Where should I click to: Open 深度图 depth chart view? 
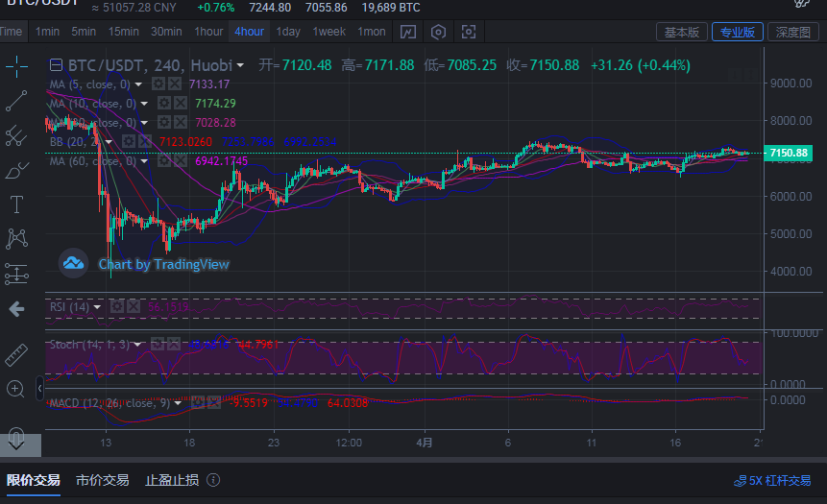pos(792,32)
